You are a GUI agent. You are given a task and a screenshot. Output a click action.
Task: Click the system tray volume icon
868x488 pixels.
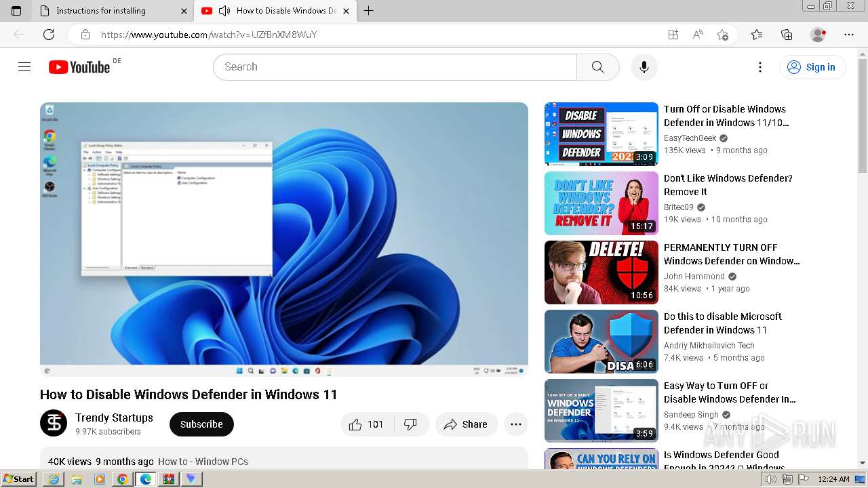coord(771,479)
